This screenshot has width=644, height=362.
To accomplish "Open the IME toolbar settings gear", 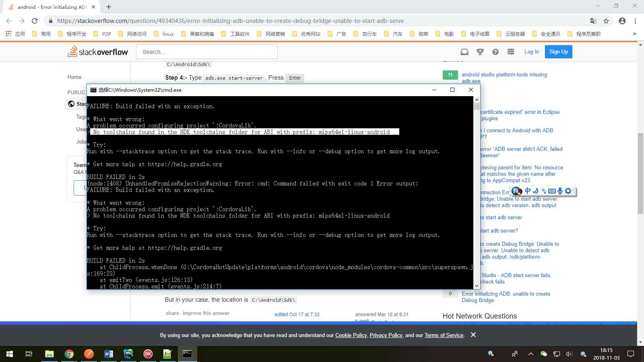I will pos(568,191).
